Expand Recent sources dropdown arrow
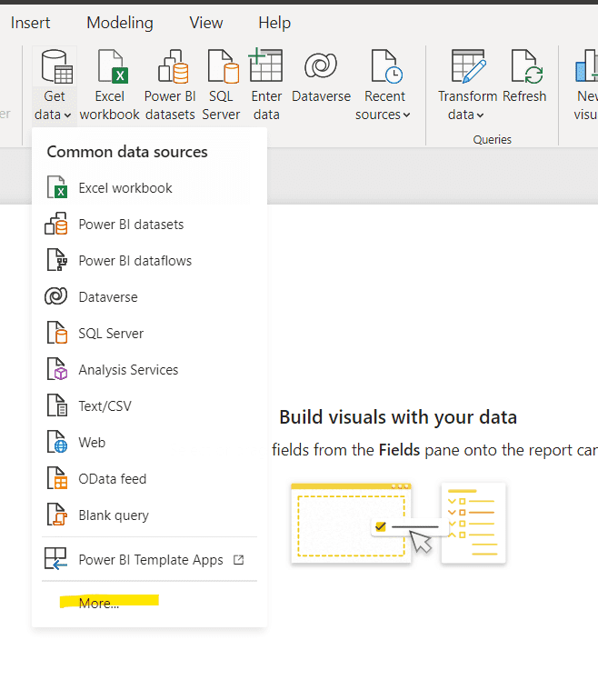Screen dimensions: 598x700 pos(406,115)
